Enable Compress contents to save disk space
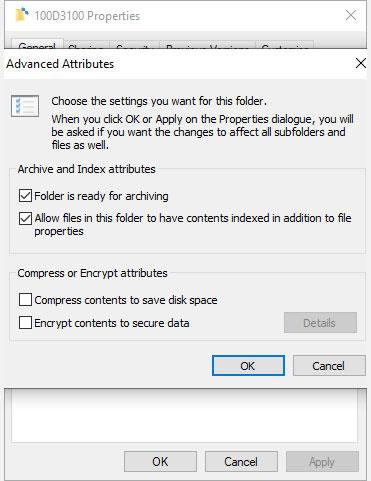The image size is (371, 481). [25, 300]
